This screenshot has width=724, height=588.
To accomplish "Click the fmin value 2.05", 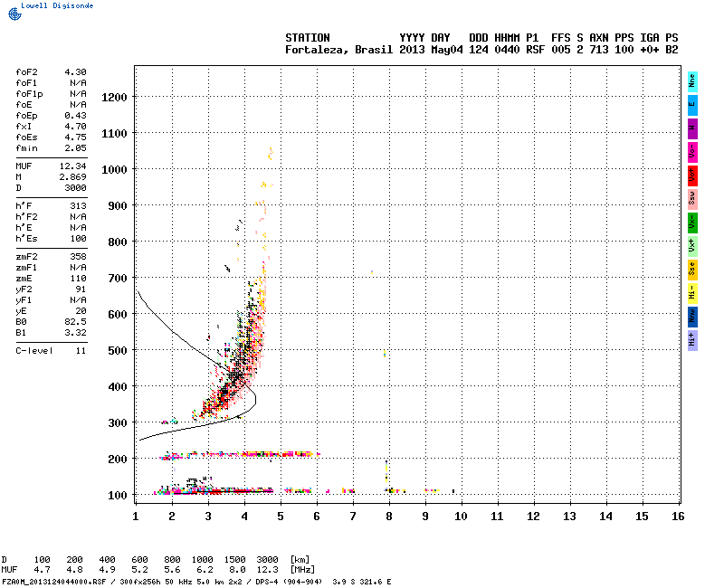I will point(75,148).
